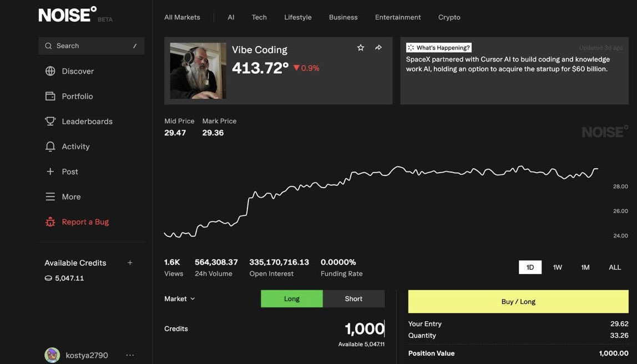Switch to the AI category
Viewport: 637px width, 364px height.
point(231,17)
